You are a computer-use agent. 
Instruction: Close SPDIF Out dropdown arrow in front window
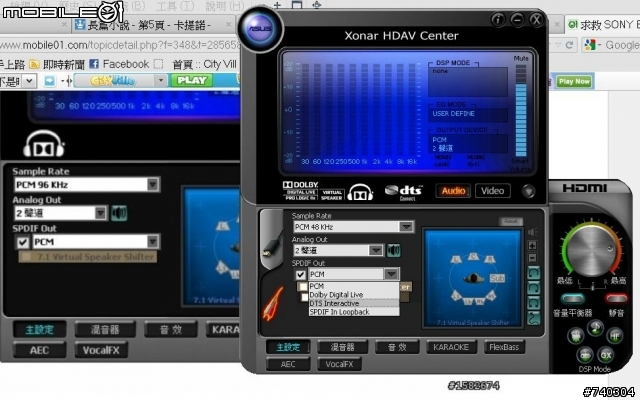click(391, 274)
